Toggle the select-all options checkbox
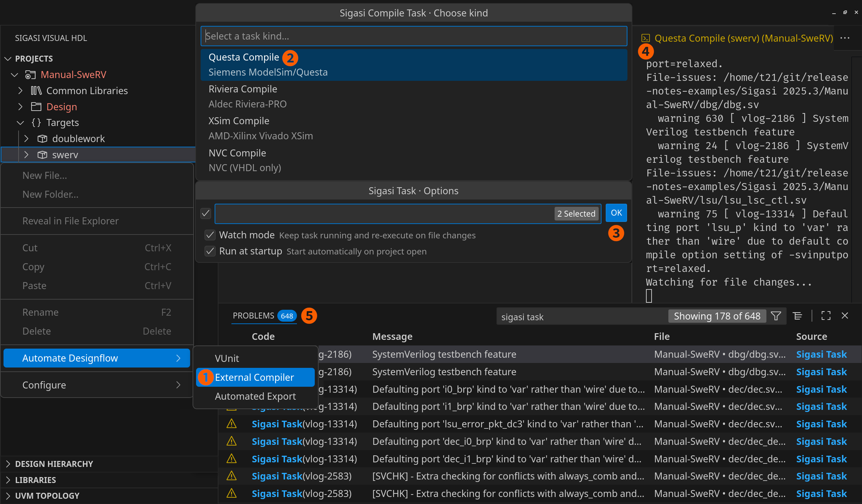The height and width of the screenshot is (504, 862). 206,213
